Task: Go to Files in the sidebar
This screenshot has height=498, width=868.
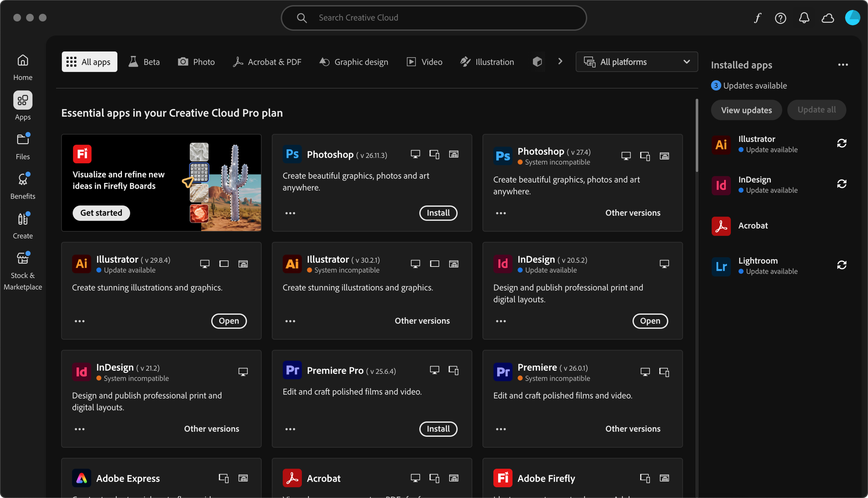Action: (23, 146)
